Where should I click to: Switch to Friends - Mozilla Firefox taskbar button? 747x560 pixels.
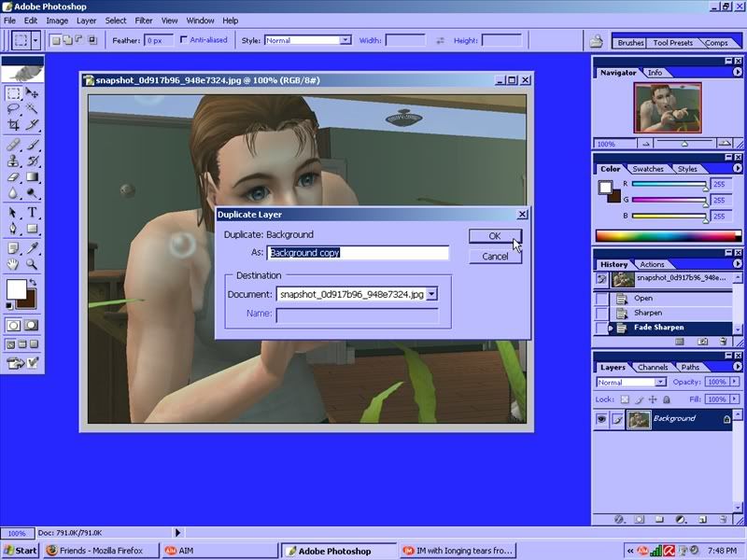point(101,551)
